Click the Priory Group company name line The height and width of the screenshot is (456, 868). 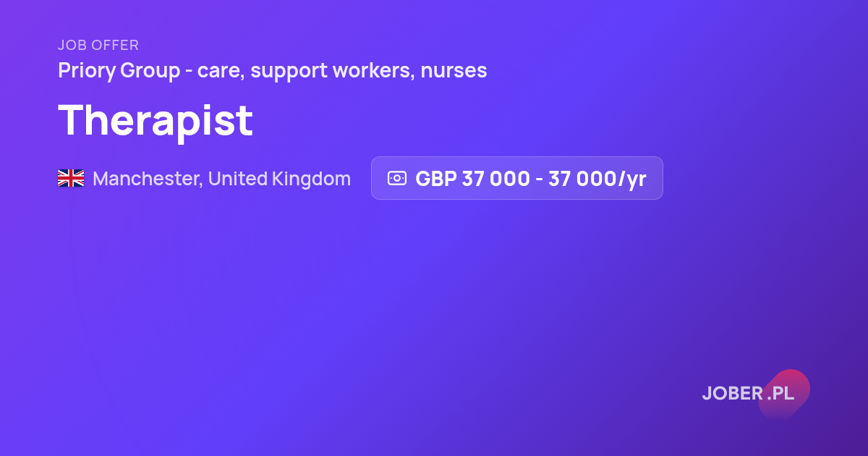coord(272,71)
